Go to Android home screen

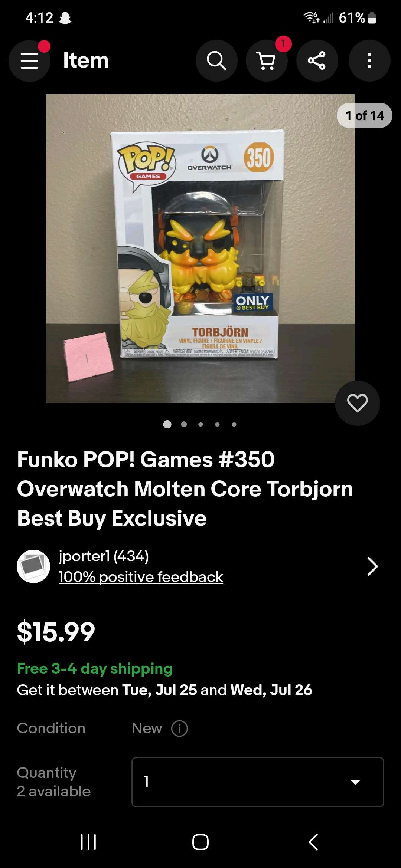[x=200, y=842]
